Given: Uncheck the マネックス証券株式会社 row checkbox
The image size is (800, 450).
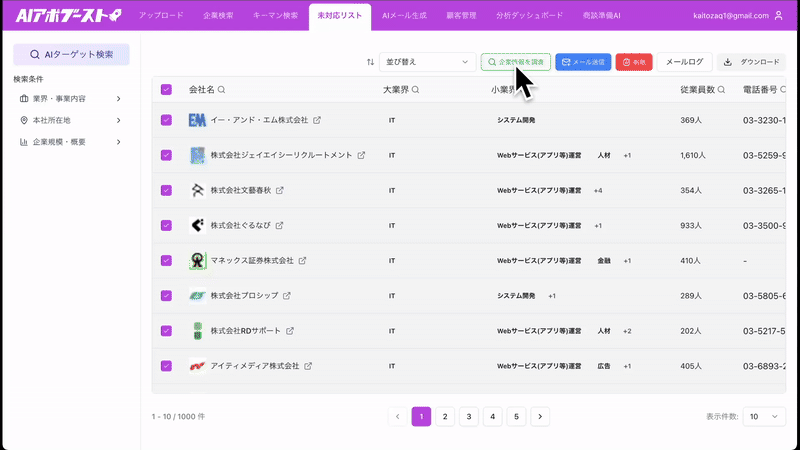Looking at the screenshot, I should 166,261.
